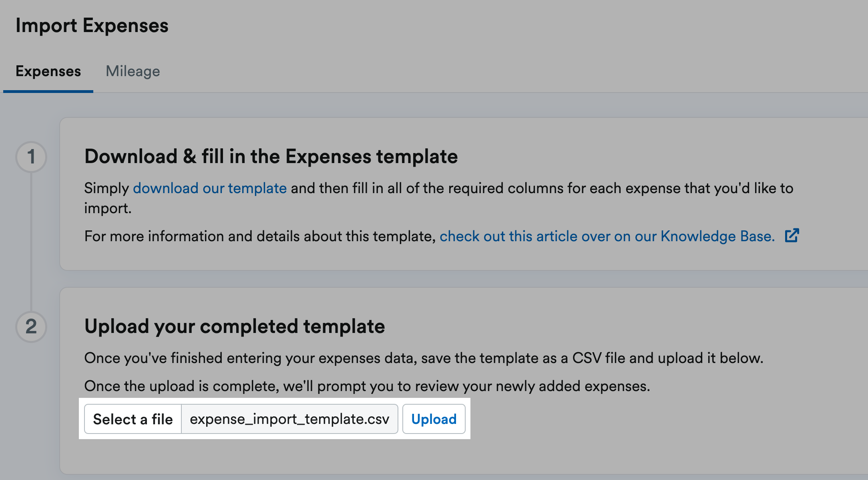Click the numbered badge next to upload step
The width and height of the screenshot is (868, 480).
31,326
